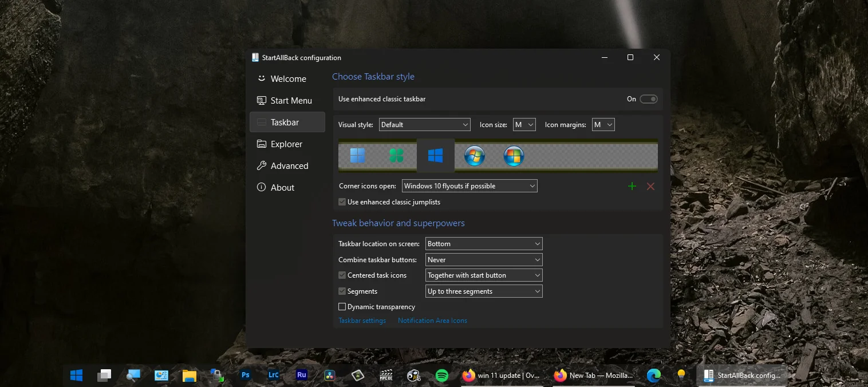Select the Windows 11 start button style
868x387 pixels.
click(358, 156)
